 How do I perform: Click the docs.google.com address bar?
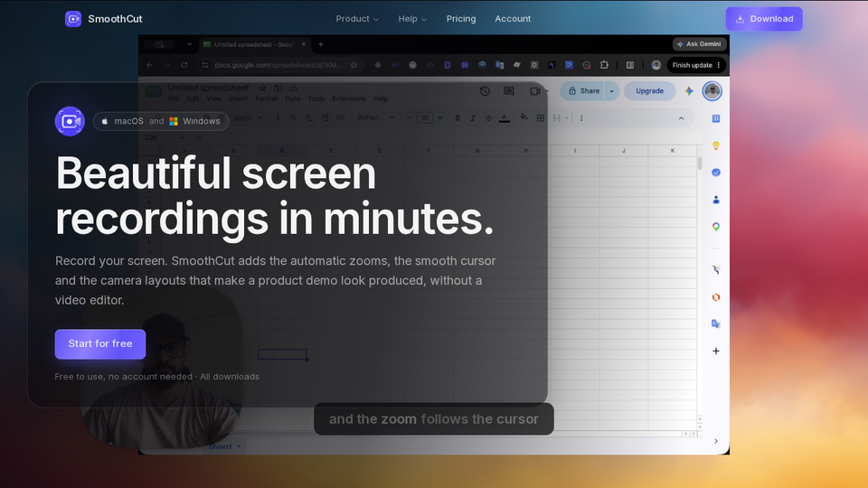click(280, 65)
